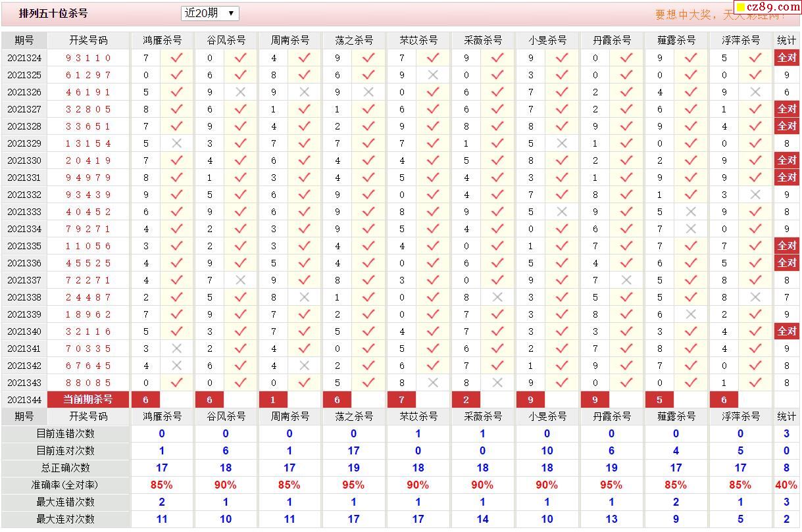Click the X mark for 谷风杀号 in row 2021337
This screenshot has width=802, height=532.
click(x=240, y=280)
